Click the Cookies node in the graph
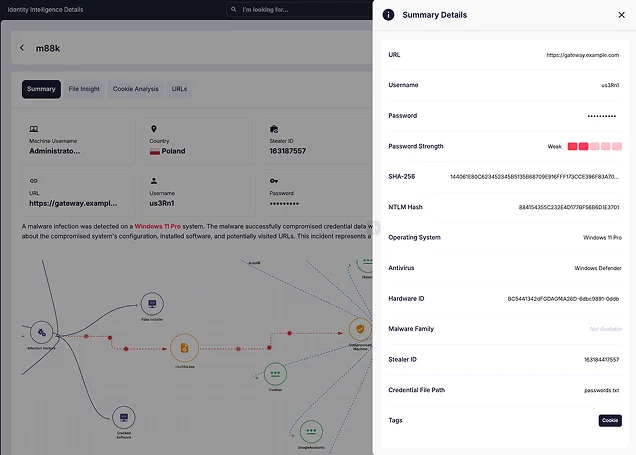636x455 pixels. tap(275, 374)
